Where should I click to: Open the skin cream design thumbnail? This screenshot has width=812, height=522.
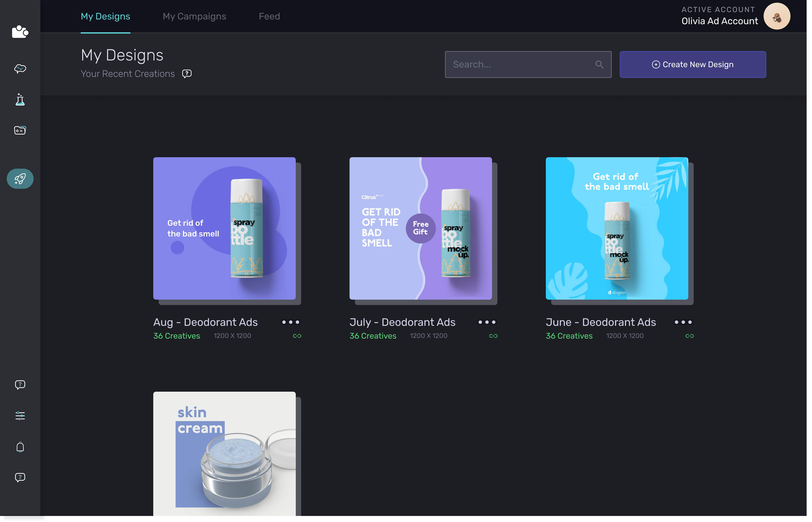coord(225,453)
